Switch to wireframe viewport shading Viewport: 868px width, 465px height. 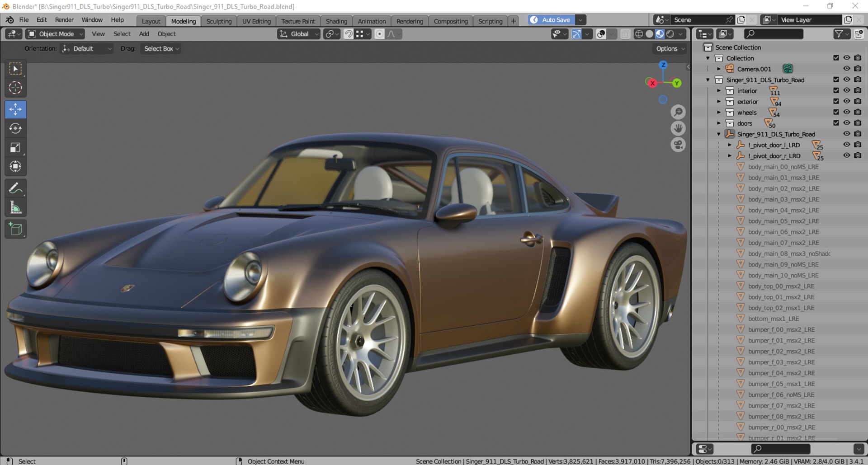coord(639,34)
